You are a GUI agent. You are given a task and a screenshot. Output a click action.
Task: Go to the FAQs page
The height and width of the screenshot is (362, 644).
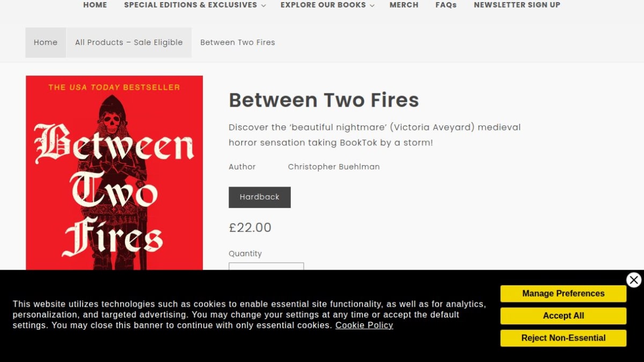click(446, 5)
